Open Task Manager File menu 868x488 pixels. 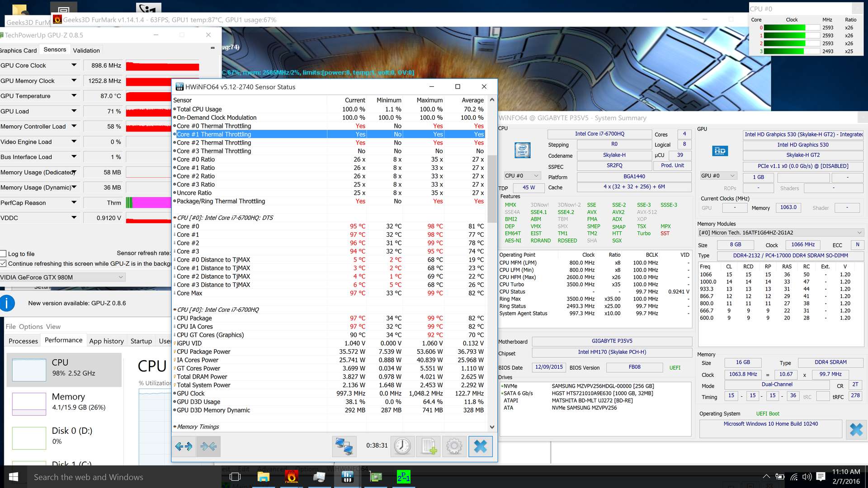(11, 327)
